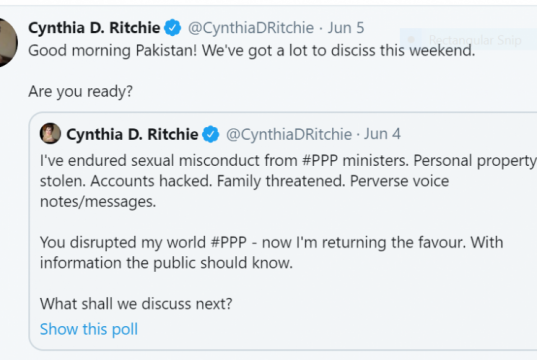Click the verified badge on the Jun 4 quoted tweet

pyautogui.click(x=211, y=134)
